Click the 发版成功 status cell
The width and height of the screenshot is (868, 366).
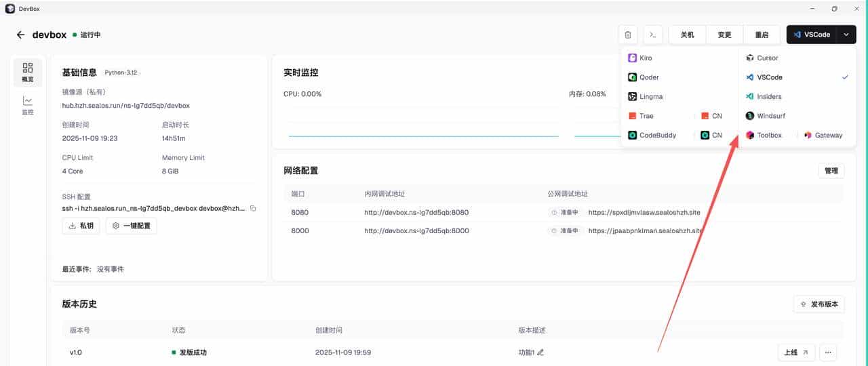pos(189,352)
